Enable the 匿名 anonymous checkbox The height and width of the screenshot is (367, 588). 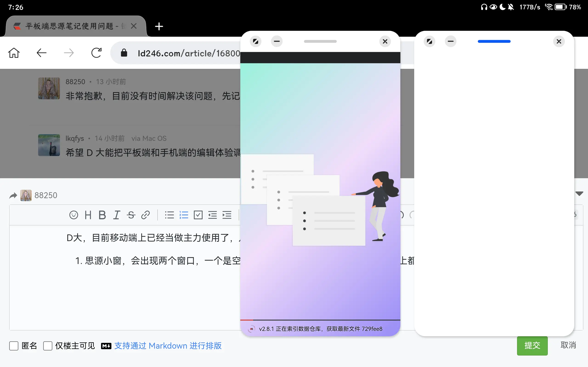(14, 346)
